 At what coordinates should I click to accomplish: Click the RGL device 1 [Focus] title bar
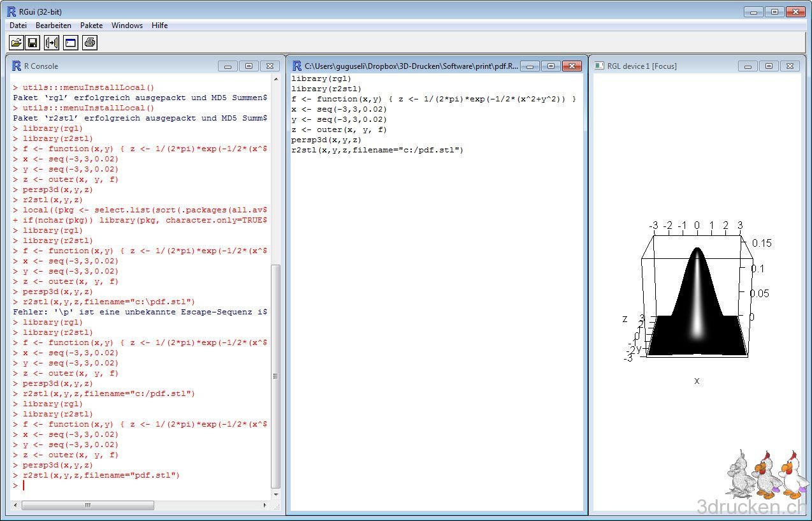(x=696, y=66)
